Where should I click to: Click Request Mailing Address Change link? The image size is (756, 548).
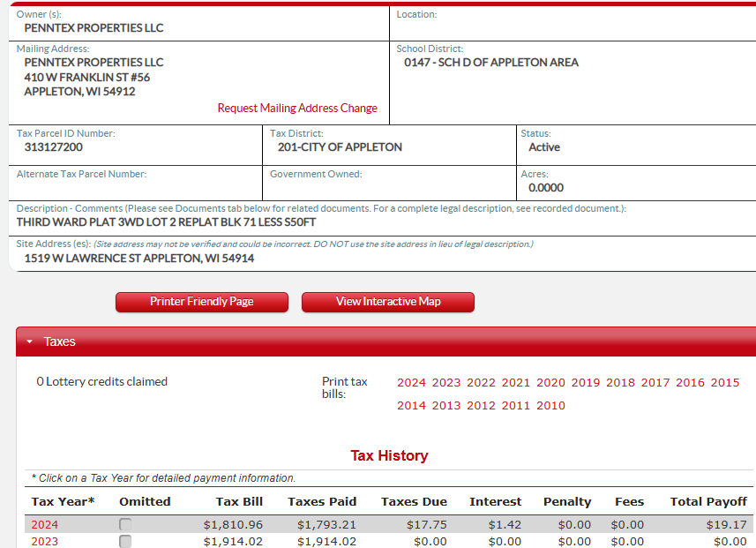(x=297, y=109)
